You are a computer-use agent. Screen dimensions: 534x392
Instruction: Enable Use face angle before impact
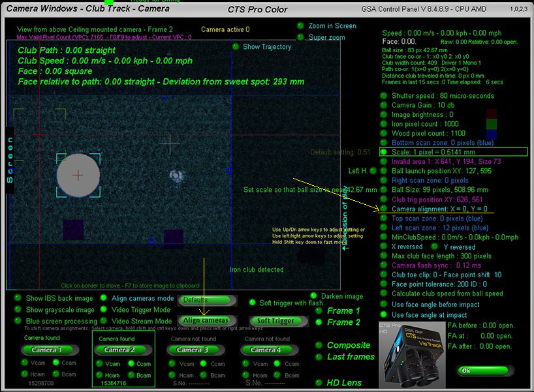pyautogui.click(x=383, y=304)
